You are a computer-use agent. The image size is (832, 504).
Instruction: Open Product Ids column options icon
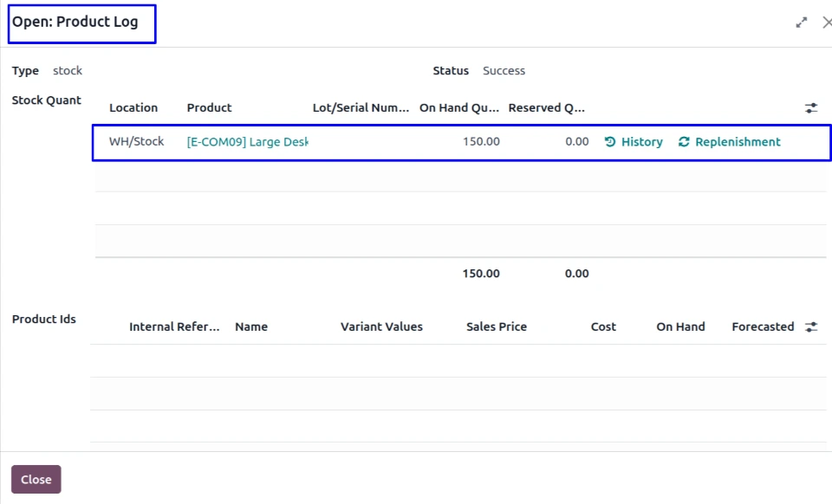(811, 327)
